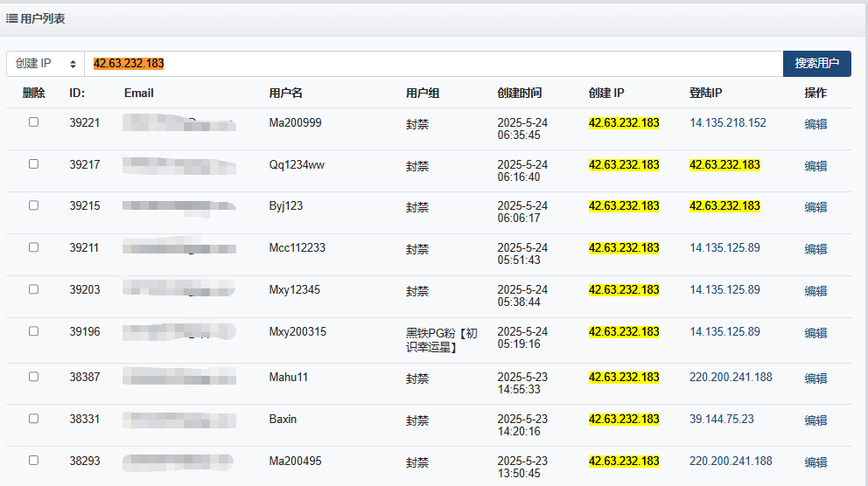The image size is (868, 486).
Task: Tick the checkbox for user Ma200495
Action: (x=33, y=460)
